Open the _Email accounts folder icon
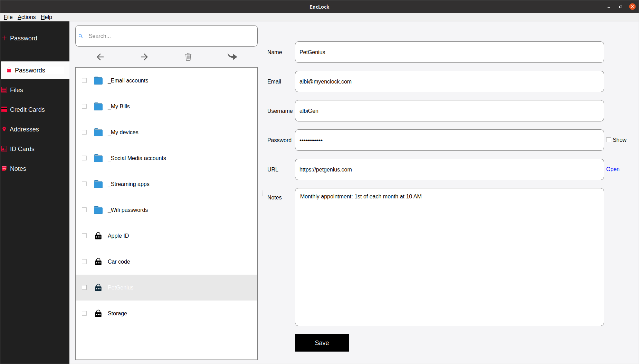The height and width of the screenshot is (364, 639). [98, 80]
